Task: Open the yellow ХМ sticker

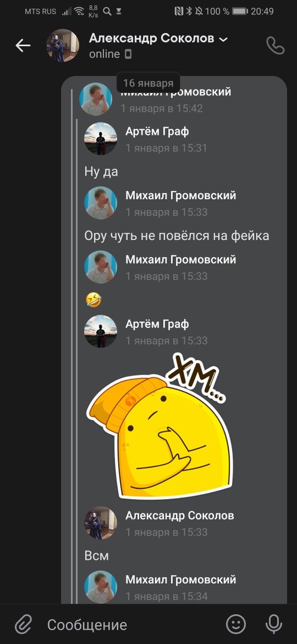Action: (x=159, y=425)
